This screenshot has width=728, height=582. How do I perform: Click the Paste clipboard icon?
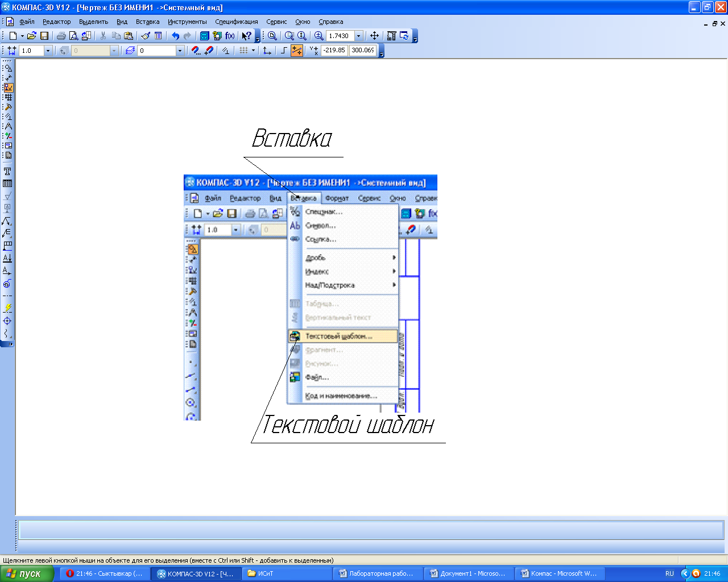(129, 36)
